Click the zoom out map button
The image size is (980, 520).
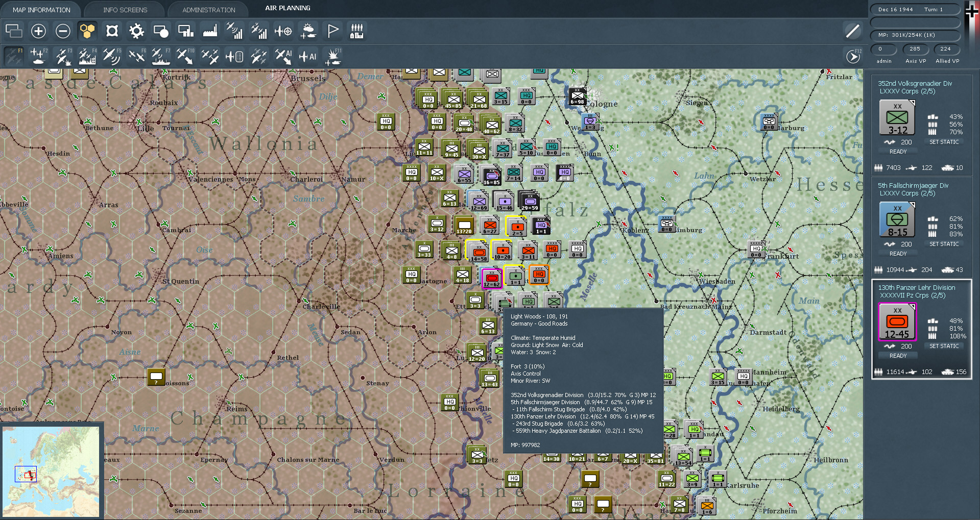63,31
